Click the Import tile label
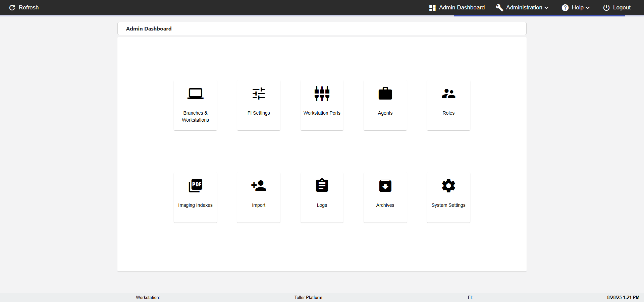Viewport: 644px width, 302px height. [x=259, y=205]
